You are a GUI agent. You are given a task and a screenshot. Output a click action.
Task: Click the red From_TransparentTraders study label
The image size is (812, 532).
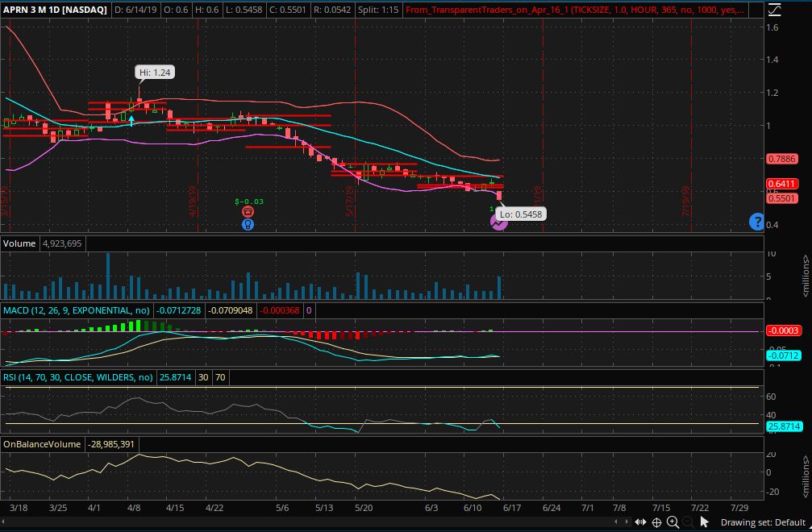click(576, 10)
